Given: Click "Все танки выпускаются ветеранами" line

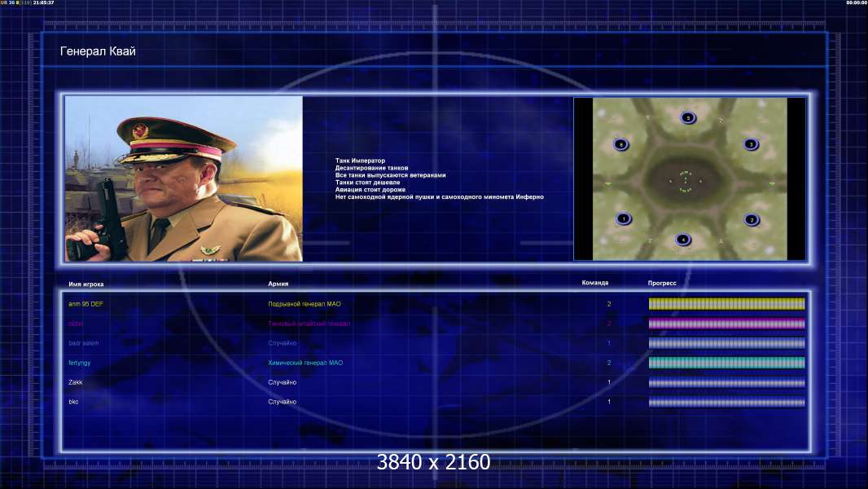Looking at the screenshot, I should (390, 175).
